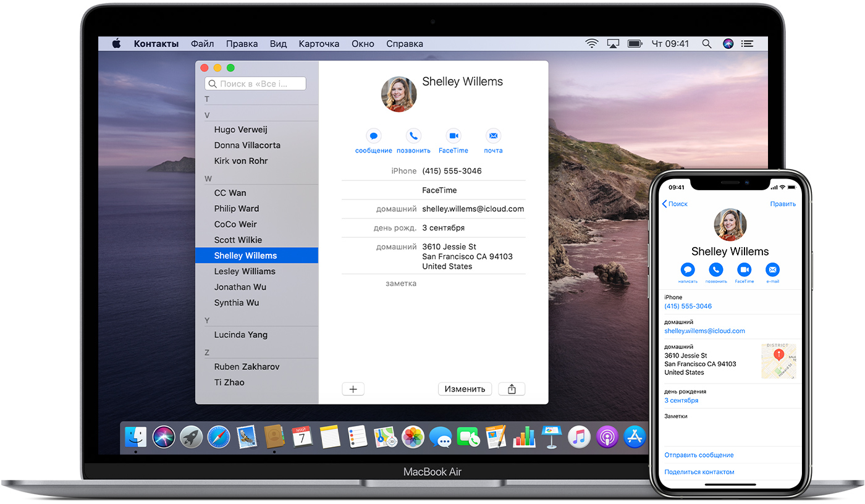
Task: Tap the map thumbnail on iPhone
Action: coord(778,360)
